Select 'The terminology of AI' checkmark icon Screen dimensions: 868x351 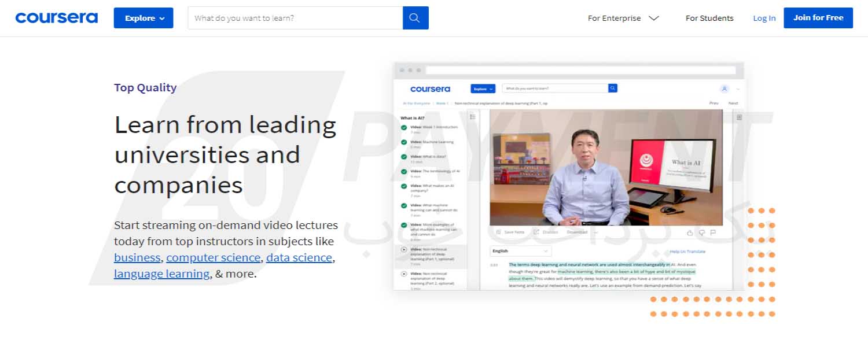point(403,172)
